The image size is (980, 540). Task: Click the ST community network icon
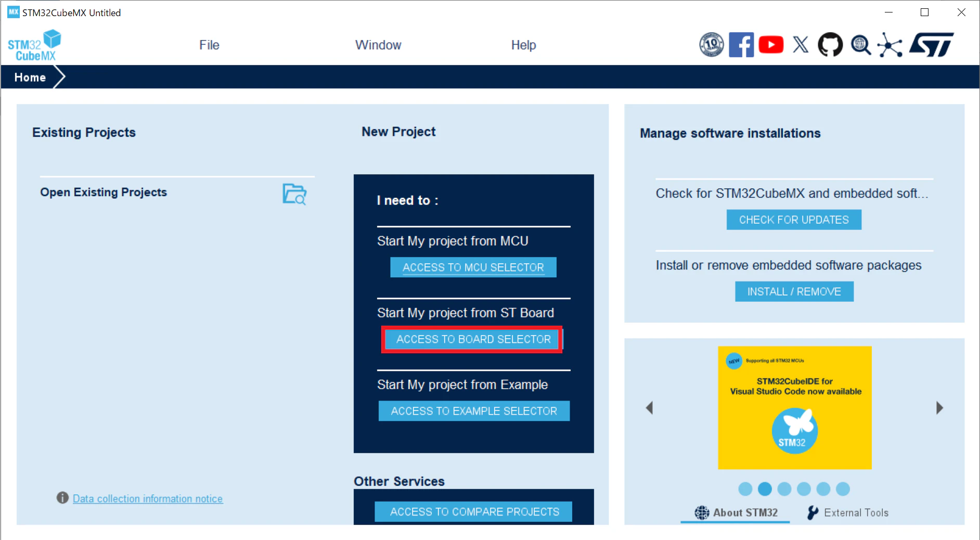[x=890, y=45]
